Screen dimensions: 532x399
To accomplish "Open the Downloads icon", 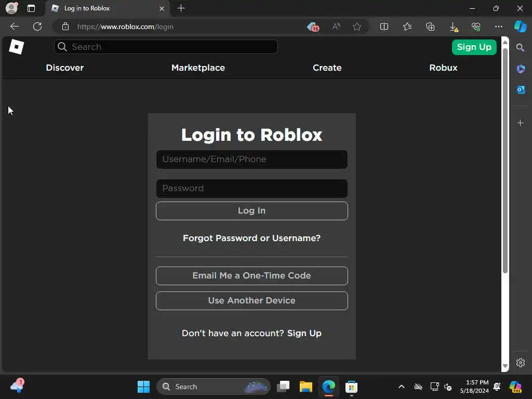I will click(x=454, y=27).
